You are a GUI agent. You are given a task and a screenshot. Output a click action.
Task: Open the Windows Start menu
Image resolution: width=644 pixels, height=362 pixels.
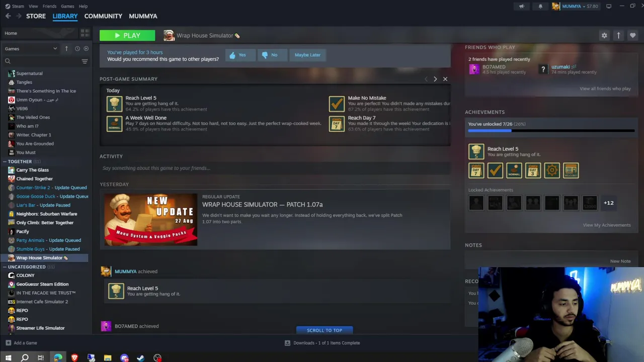(8, 358)
